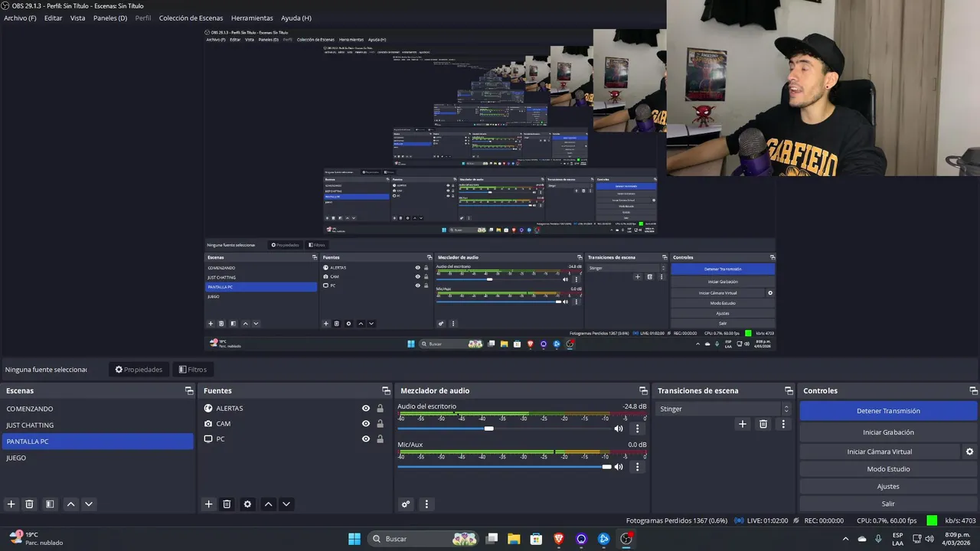Image resolution: width=980 pixels, height=551 pixels.
Task: Move source down in Fuentes toolbar
Action: tap(286, 504)
